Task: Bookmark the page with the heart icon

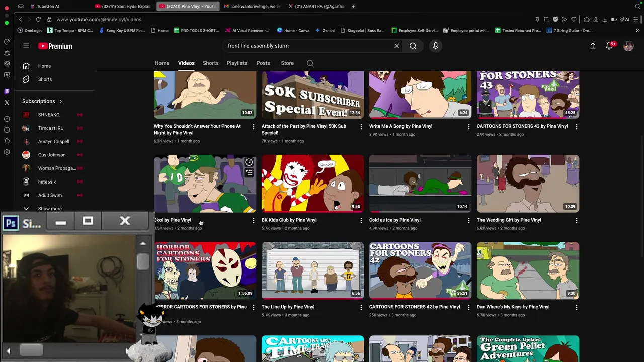Action: pos(574,19)
